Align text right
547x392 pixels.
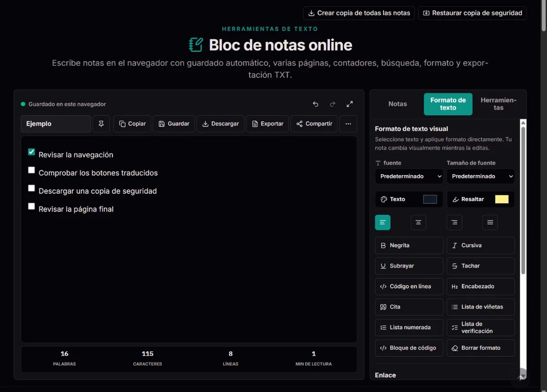coord(454,222)
